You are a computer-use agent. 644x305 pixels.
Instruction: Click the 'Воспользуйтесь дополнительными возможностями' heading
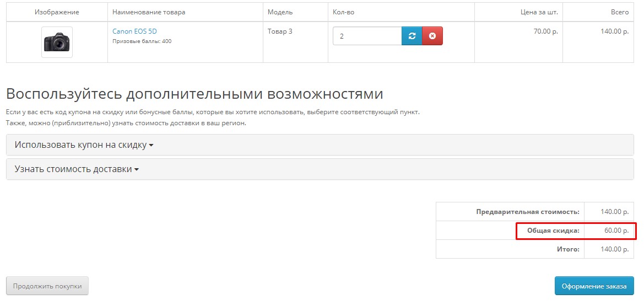[194, 94]
